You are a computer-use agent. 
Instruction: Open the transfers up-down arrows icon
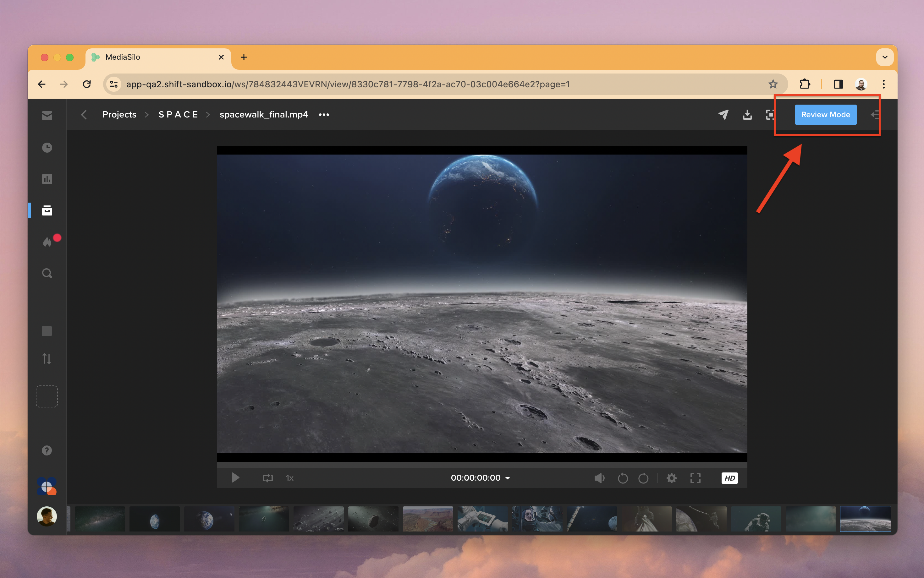click(47, 358)
